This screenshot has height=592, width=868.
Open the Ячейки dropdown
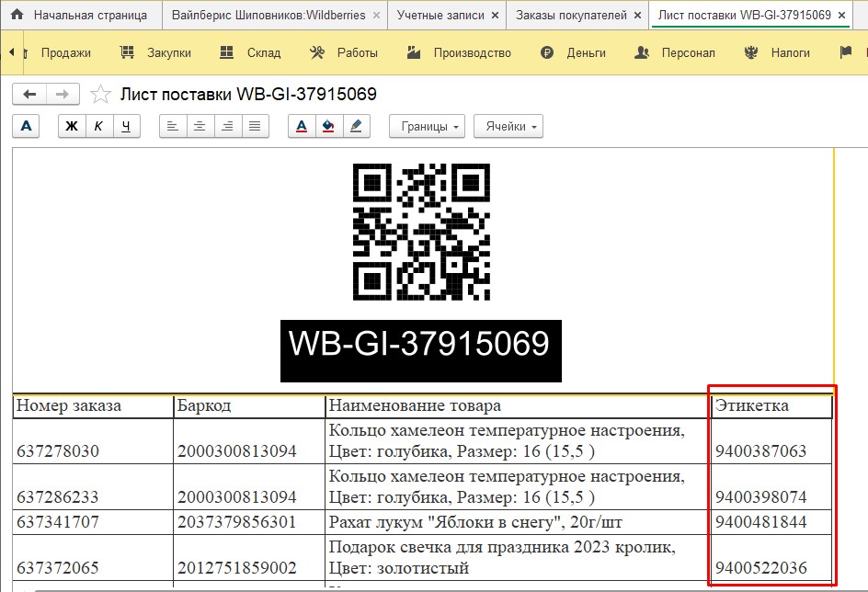(508, 126)
